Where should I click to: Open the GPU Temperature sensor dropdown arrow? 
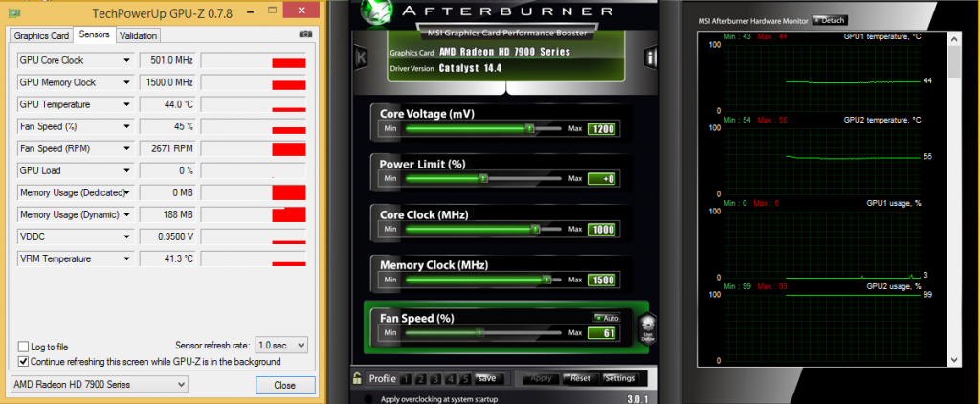(126, 104)
